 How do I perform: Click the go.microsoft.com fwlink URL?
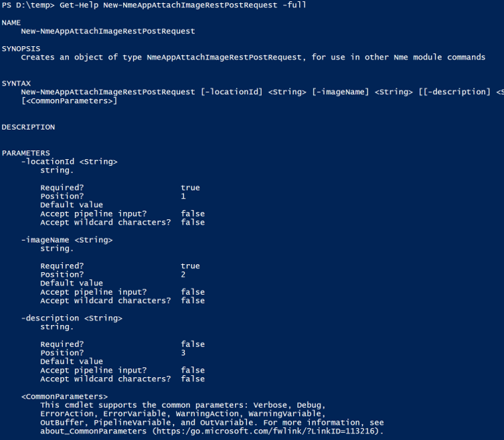tap(266, 431)
